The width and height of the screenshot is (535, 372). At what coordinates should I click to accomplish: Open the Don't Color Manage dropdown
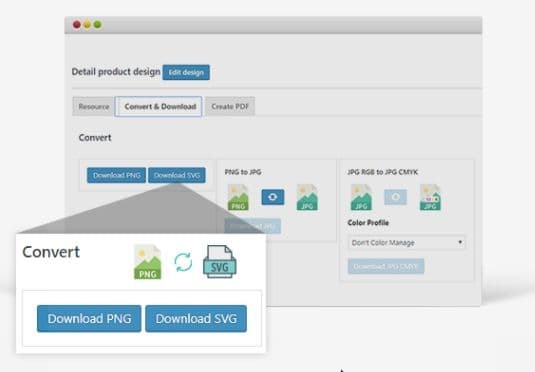(407, 243)
